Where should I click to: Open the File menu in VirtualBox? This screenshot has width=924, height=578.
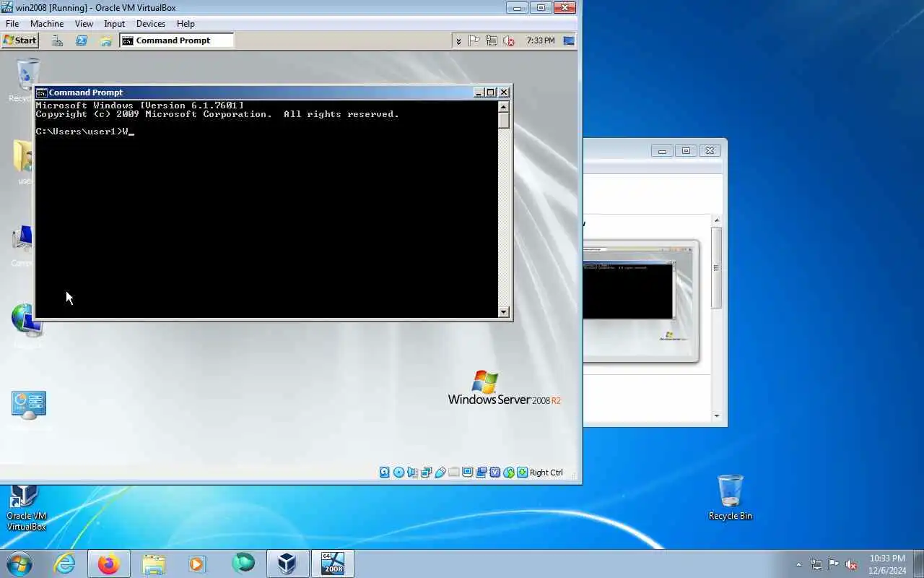[12, 24]
